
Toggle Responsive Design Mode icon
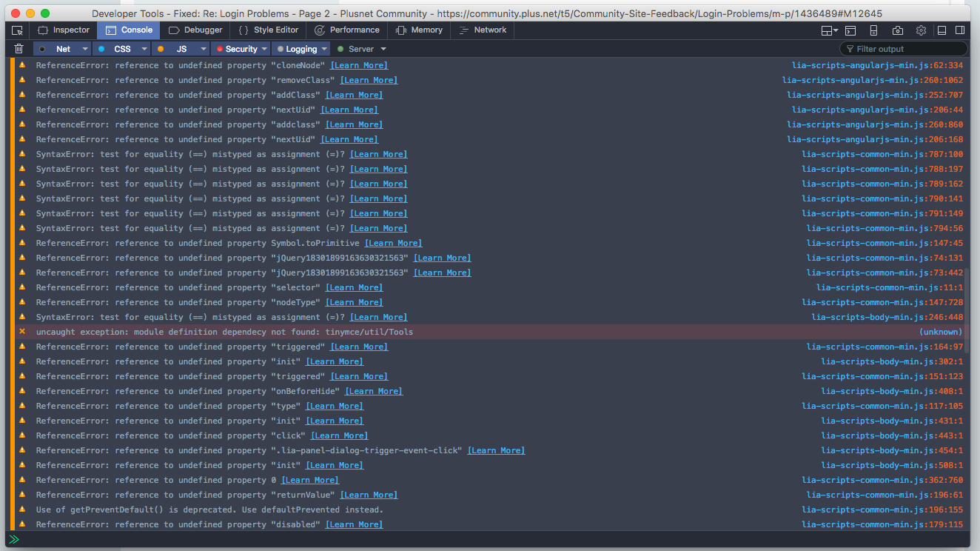click(874, 30)
